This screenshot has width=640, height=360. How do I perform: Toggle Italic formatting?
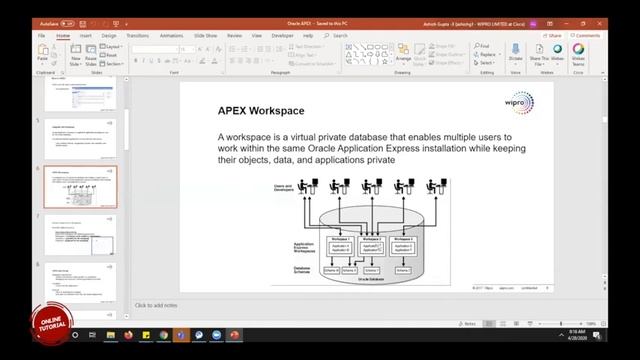tap(143, 61)
